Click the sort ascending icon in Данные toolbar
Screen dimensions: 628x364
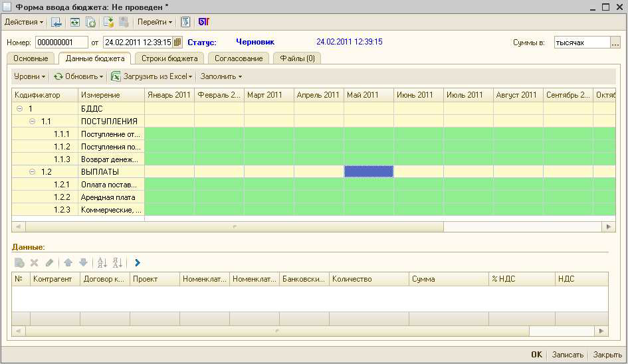pyautogui.click(x=102, y=263)
